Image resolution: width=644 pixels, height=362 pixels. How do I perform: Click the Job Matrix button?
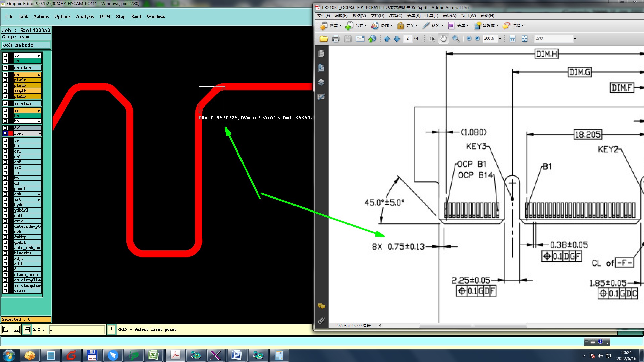pyautogui.click(x=26, y=45)
